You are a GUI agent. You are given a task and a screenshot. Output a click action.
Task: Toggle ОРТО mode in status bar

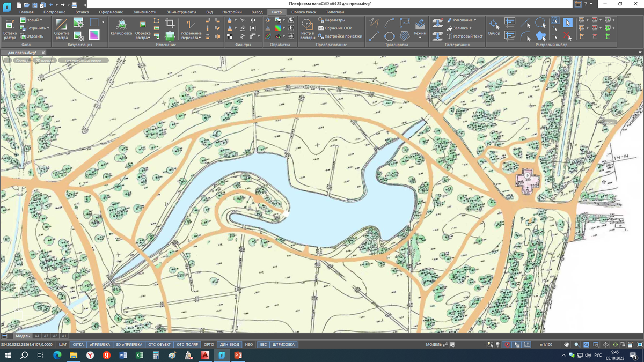pos(209,344)
